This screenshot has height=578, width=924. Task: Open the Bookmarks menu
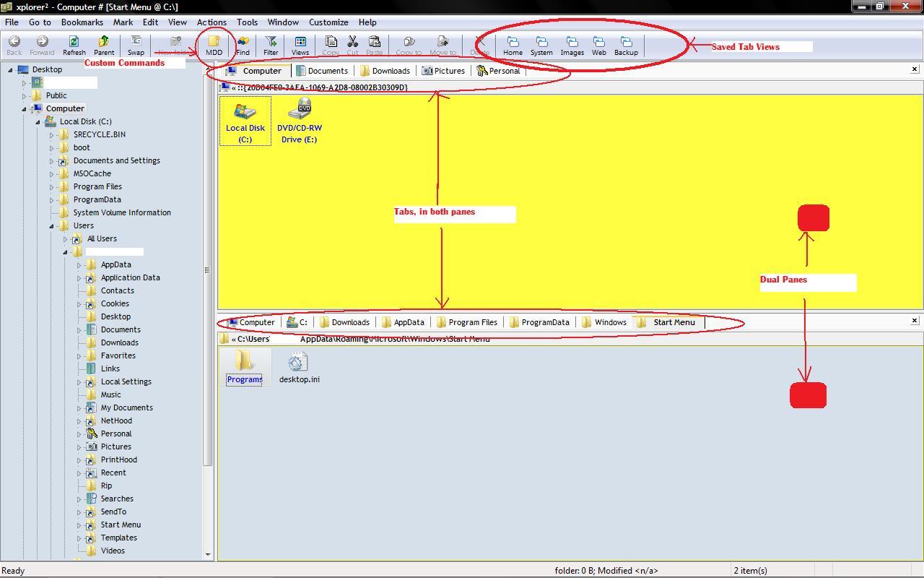pyautogui.click(x=82, y=22)
